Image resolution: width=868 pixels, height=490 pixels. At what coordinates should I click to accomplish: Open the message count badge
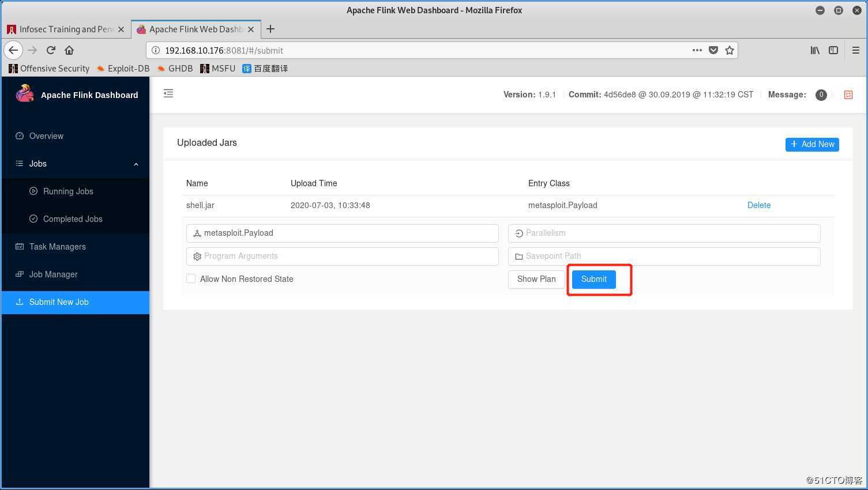[x=821, y=95]
